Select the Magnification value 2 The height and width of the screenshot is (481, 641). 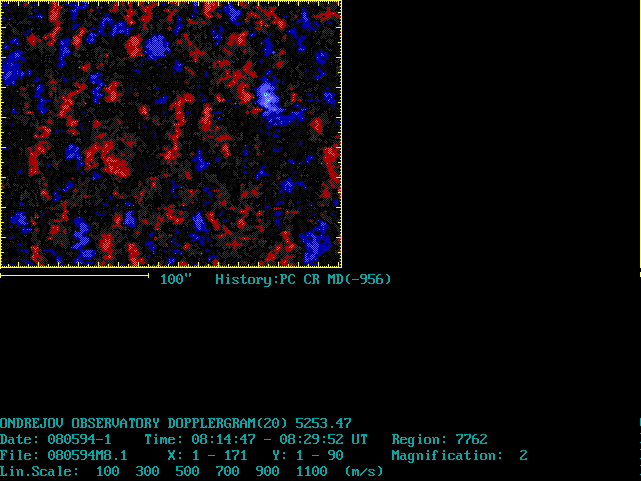coord(523,455)
